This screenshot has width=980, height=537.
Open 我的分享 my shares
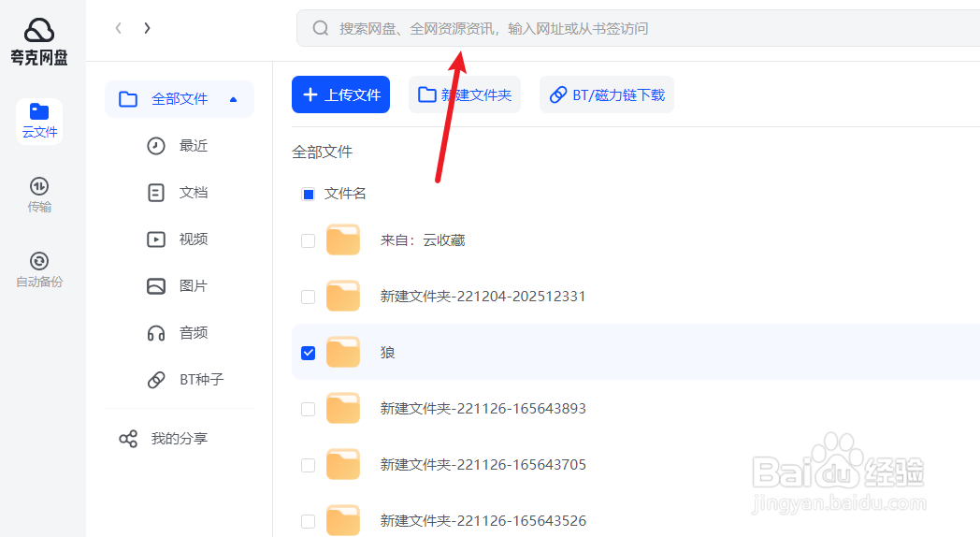click(x=180, y=439)
